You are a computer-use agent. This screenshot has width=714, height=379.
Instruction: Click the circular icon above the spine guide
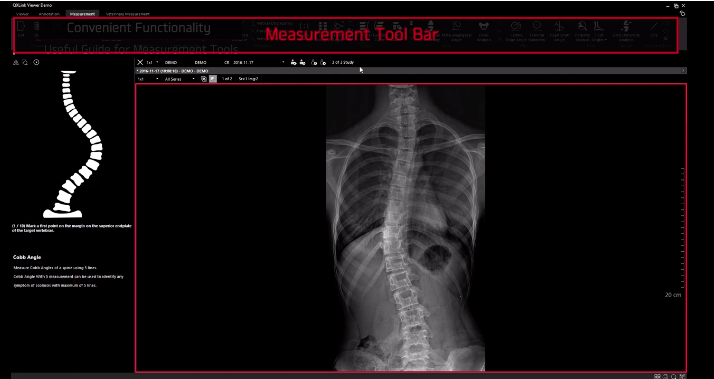tap(36, 62)
